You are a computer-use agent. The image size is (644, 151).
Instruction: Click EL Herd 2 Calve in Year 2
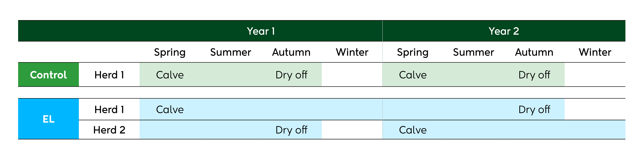click(413, 130)
